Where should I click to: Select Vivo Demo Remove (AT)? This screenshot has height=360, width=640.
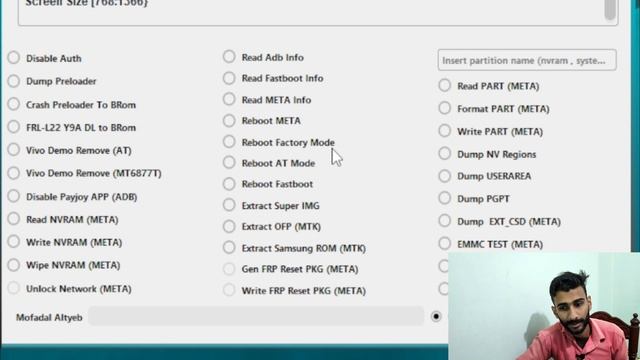point(14,150)
